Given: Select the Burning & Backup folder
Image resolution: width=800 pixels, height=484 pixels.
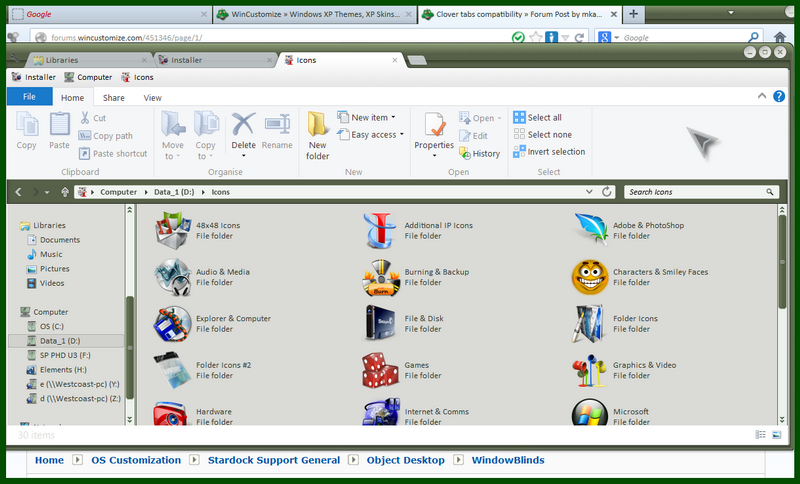Looking at the screenshot, I should (x=416, y=277).
